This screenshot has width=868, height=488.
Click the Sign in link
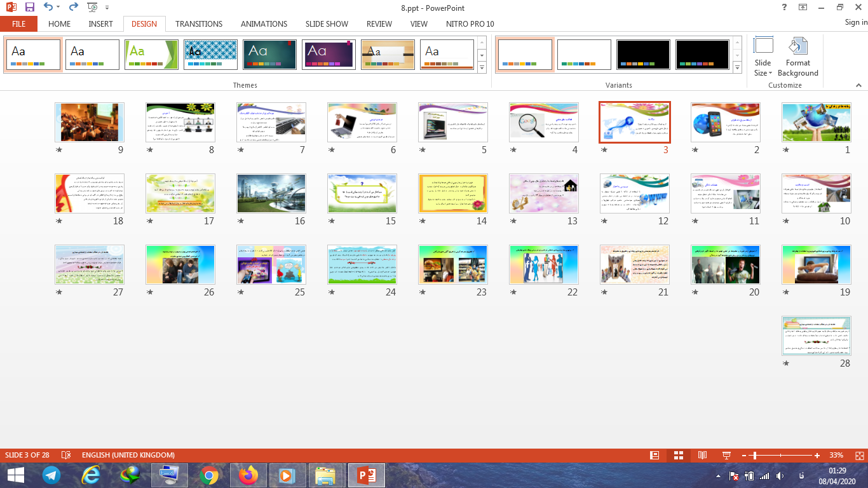856,22
